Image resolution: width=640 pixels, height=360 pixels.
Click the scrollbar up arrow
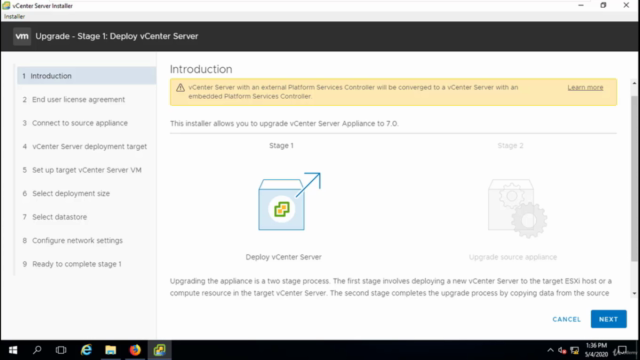634,83
